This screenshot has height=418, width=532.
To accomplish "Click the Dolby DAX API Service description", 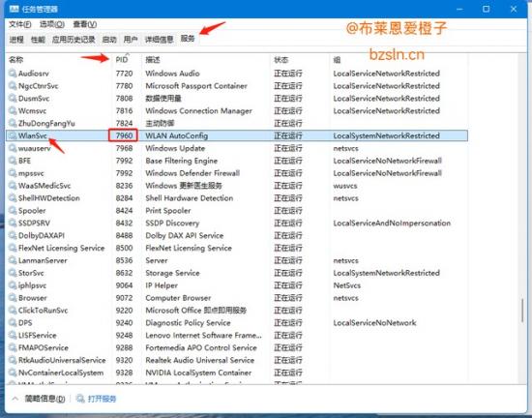I will click(184, 235).
